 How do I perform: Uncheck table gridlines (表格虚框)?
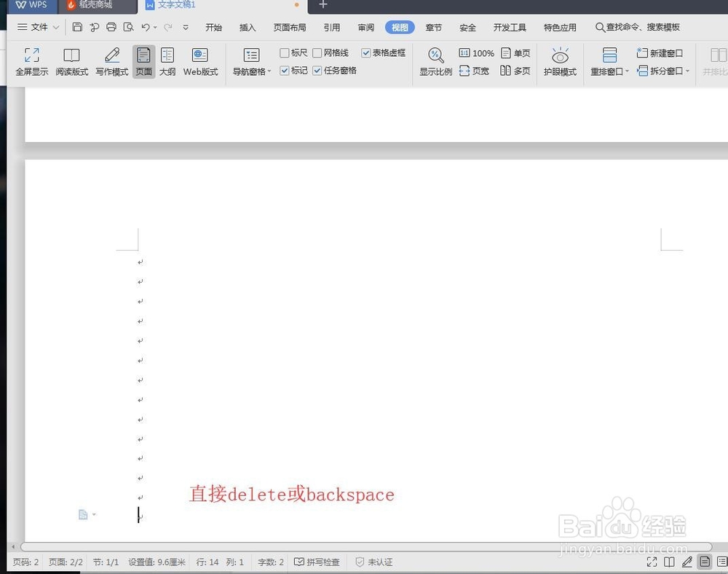pyautogui.click(x=366, y=53)
